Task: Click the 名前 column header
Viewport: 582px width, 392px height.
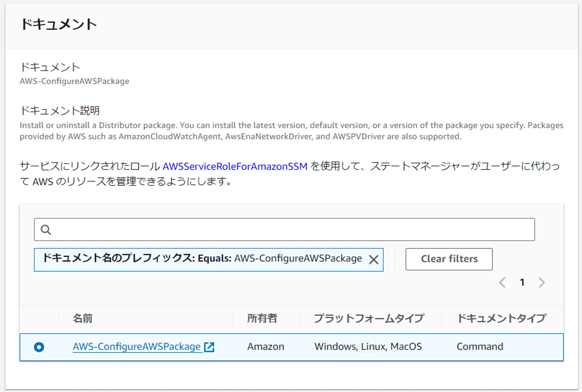Action: (x=83, y=318)
